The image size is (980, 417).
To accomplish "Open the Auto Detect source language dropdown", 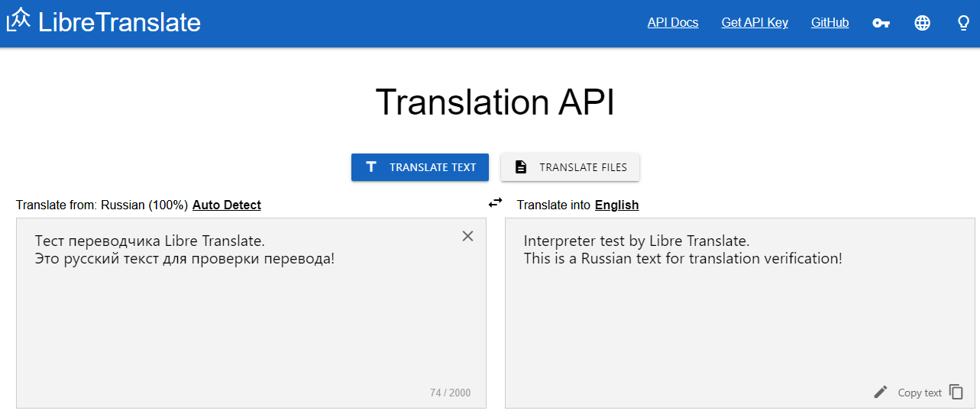I will 227,205.
